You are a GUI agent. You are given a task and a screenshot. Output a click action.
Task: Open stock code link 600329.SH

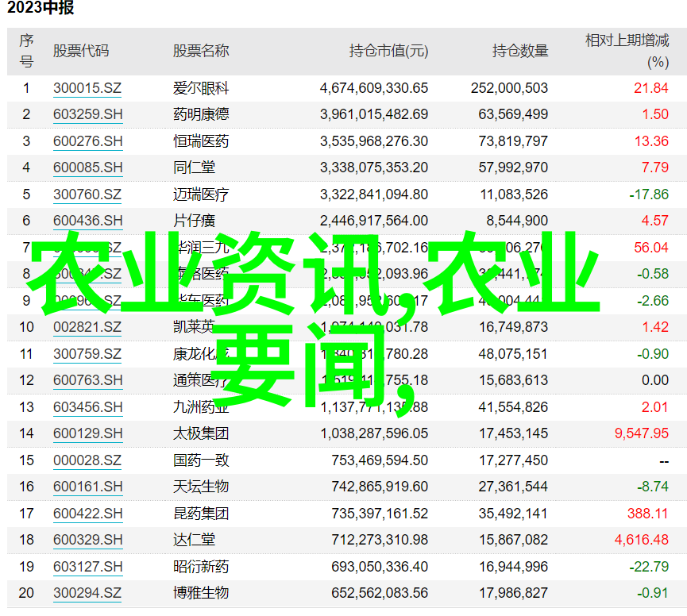coord(87,540)
